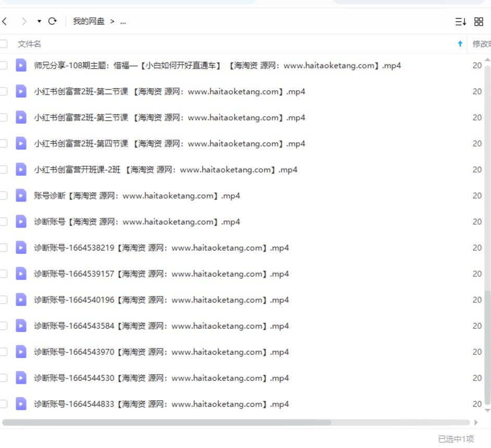Click video icon of 诊断账号-1664544833

pyautogui.click(x=21, y=404)
